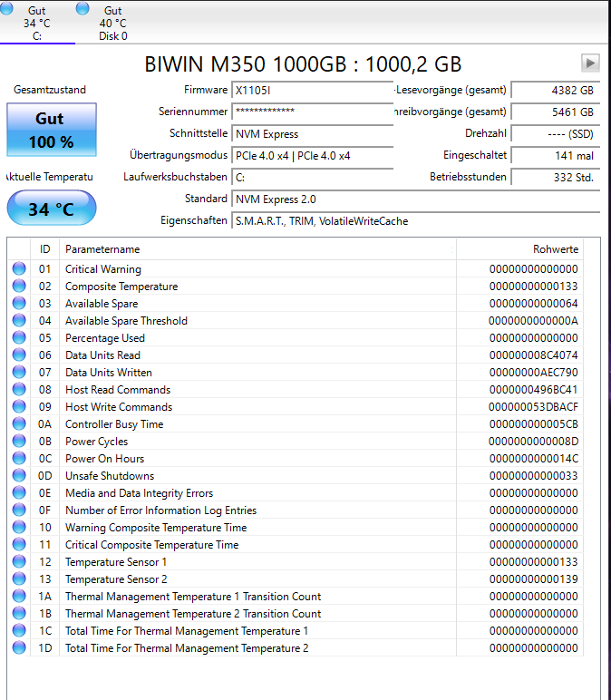Click the Laufwerksbuchstaben field C:

[x=313, y=177]
